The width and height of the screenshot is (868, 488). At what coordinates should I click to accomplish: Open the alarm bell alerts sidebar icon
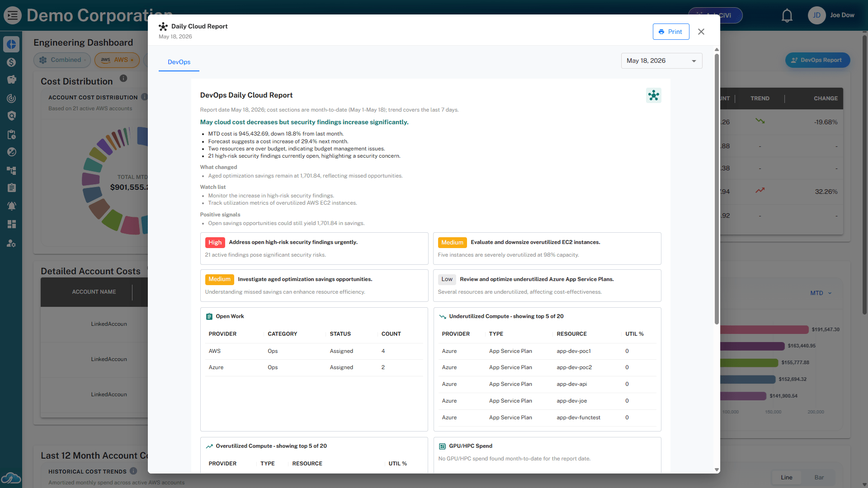[x=11, y=206]
